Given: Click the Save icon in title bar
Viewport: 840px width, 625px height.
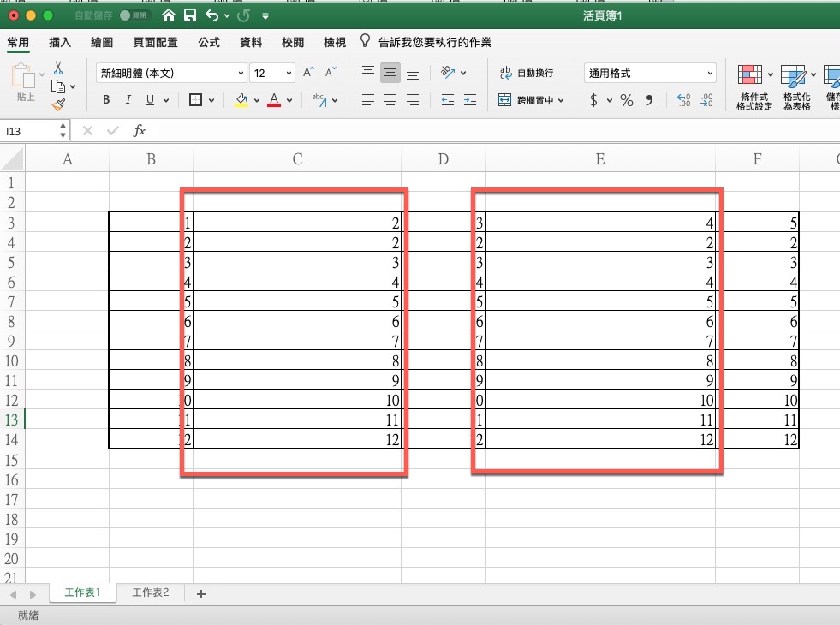Looking at the screenshot, I should point(190,15).
